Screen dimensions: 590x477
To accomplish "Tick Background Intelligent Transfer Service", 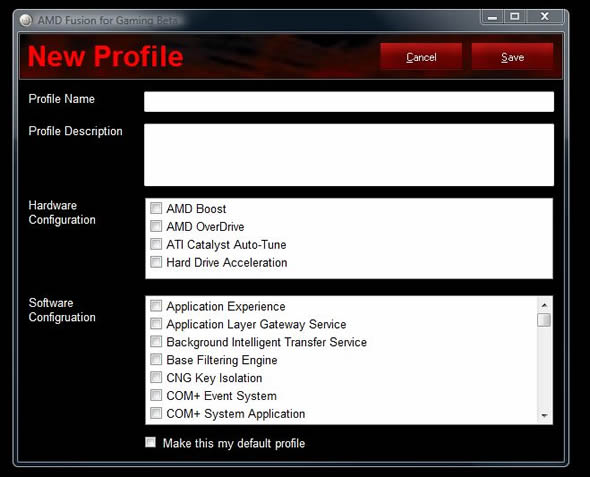I will point(156,341).
